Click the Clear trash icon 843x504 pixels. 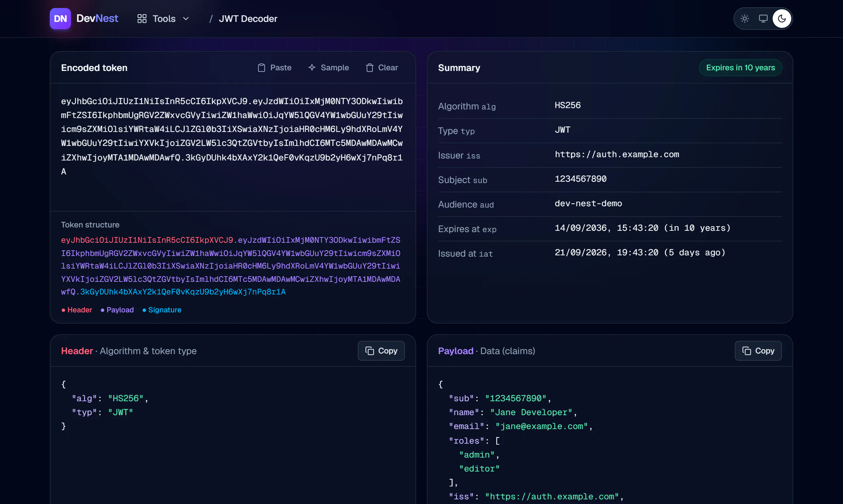pos(369,68)
